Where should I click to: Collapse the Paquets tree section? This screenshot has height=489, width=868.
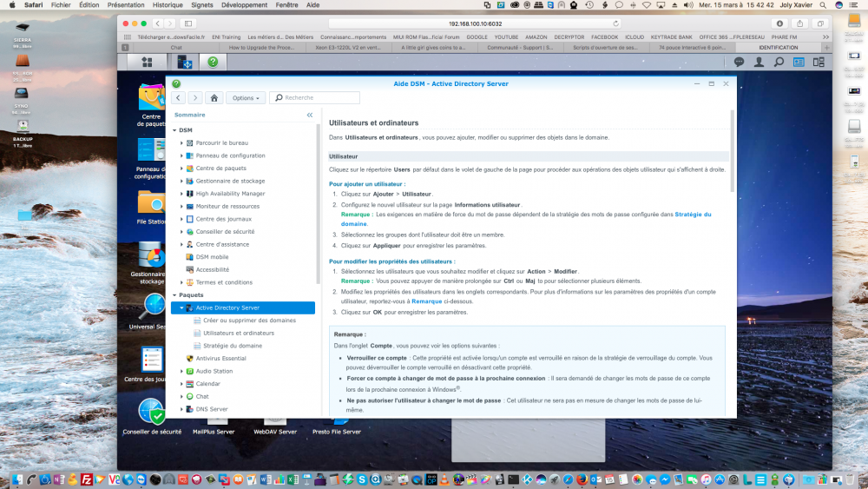[x=175, y=295]
